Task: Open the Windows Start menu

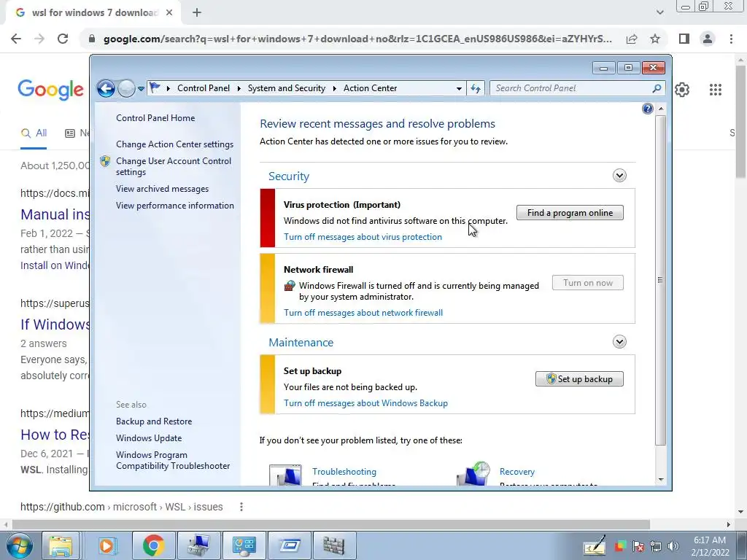Action: tap(19, 545)
